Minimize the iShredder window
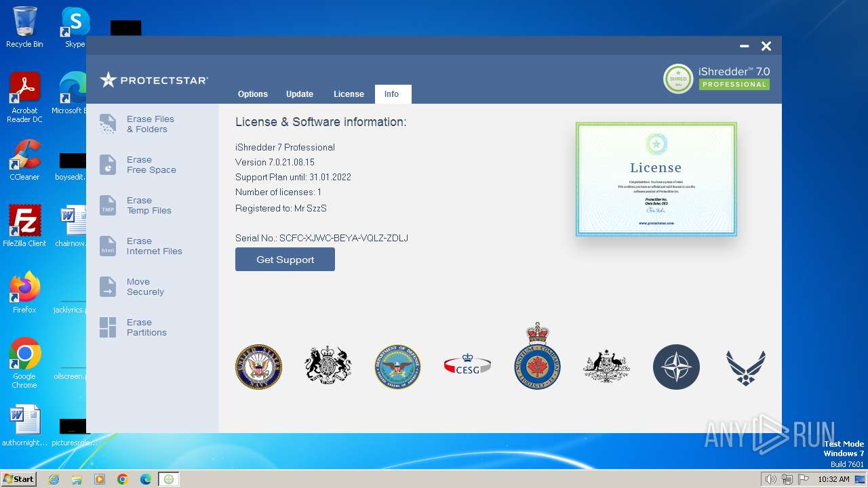Image resolution: width=868 pixels, height=488 pixels. click(745, 46)
